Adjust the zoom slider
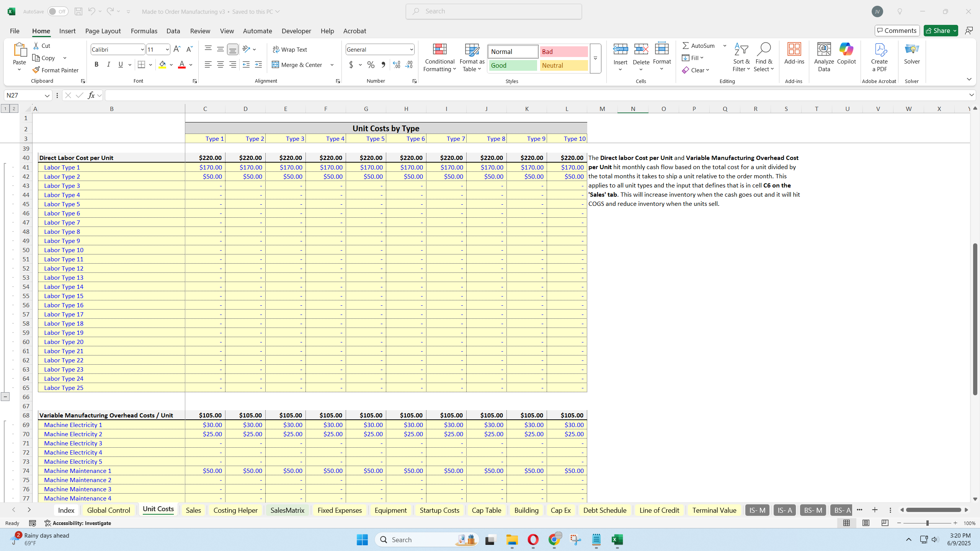 tap(927, 523)
